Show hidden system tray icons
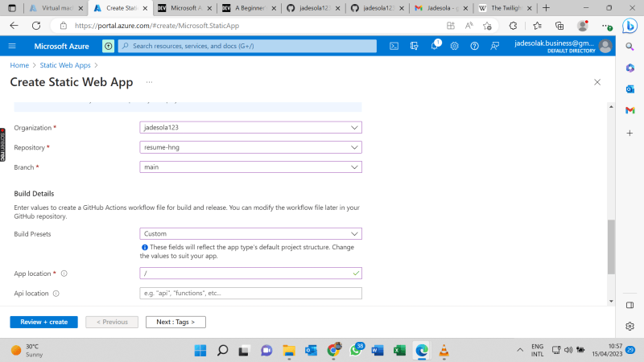The image size is (644, 362). click(520, 350)
